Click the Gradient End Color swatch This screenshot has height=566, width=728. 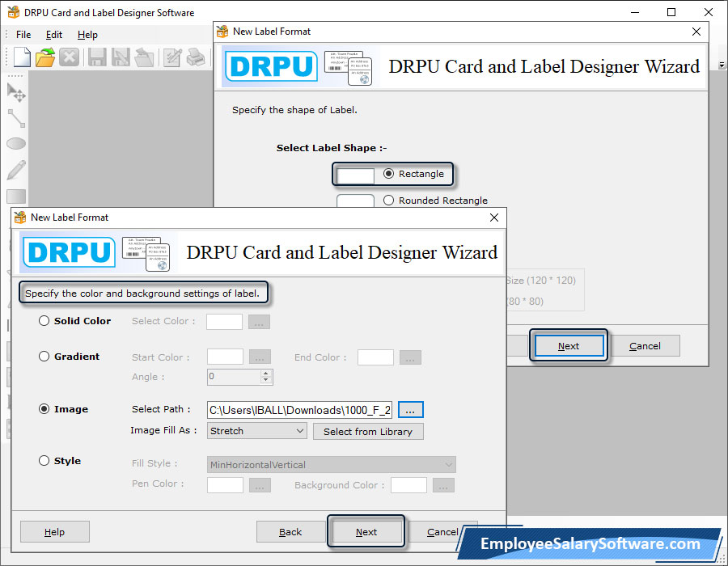[x=375, y=357]
